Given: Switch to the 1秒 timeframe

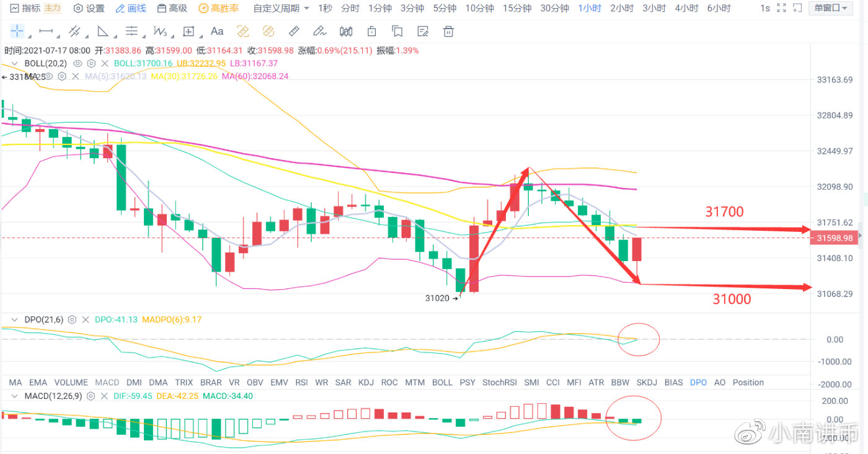Looking at the screenshot, I should (325, 8).
